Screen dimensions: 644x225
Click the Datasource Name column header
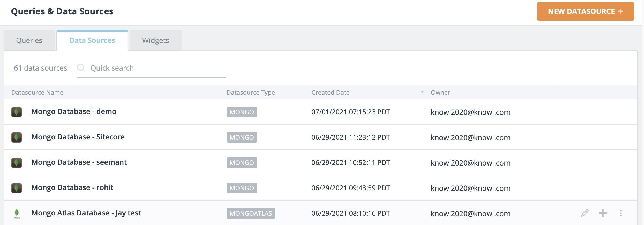(38, 92)
